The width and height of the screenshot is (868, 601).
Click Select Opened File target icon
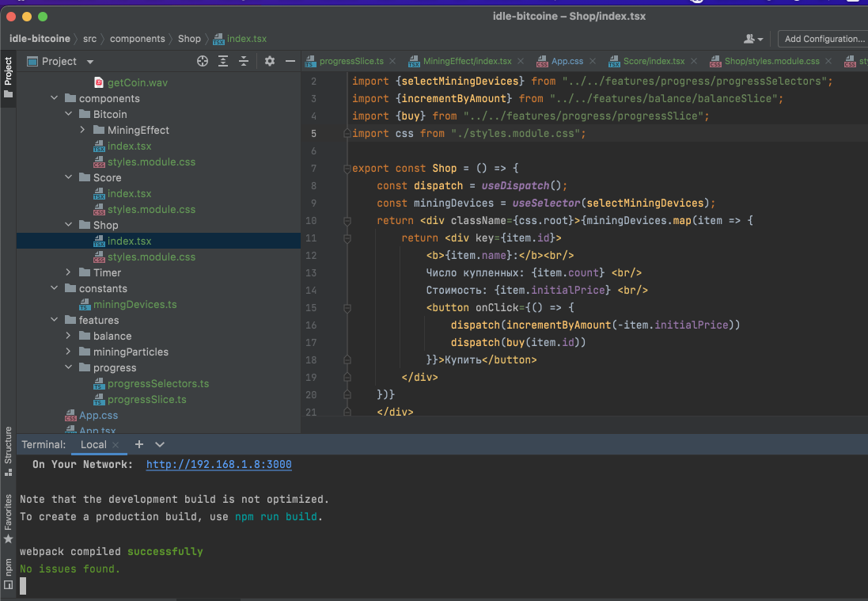pyautogui.click(x=203, y=61)
